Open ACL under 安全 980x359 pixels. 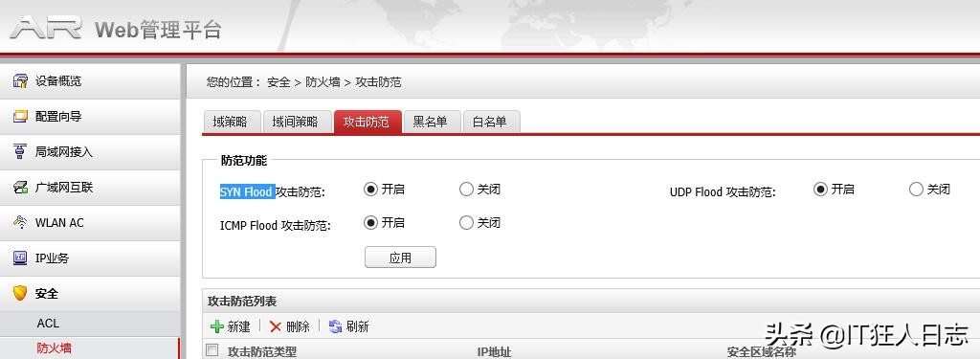[x=90, y=324]
